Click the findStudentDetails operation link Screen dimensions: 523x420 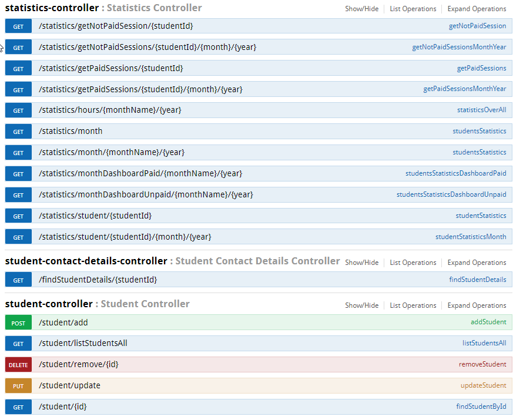point(478,280)
